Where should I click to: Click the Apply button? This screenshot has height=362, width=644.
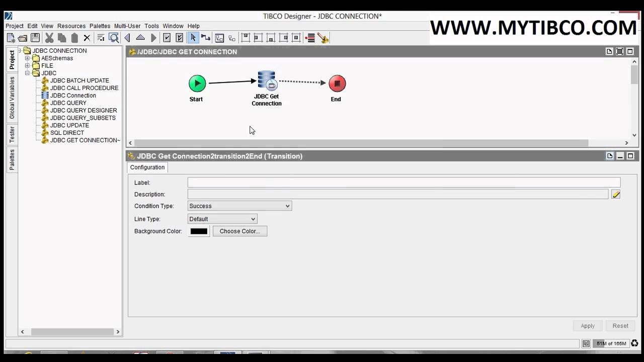588,326
